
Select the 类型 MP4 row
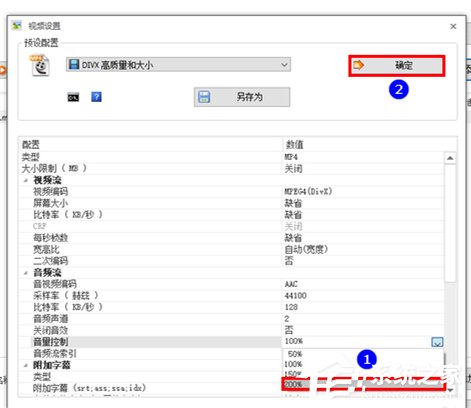pyautogui.click(x=232, y=157)
